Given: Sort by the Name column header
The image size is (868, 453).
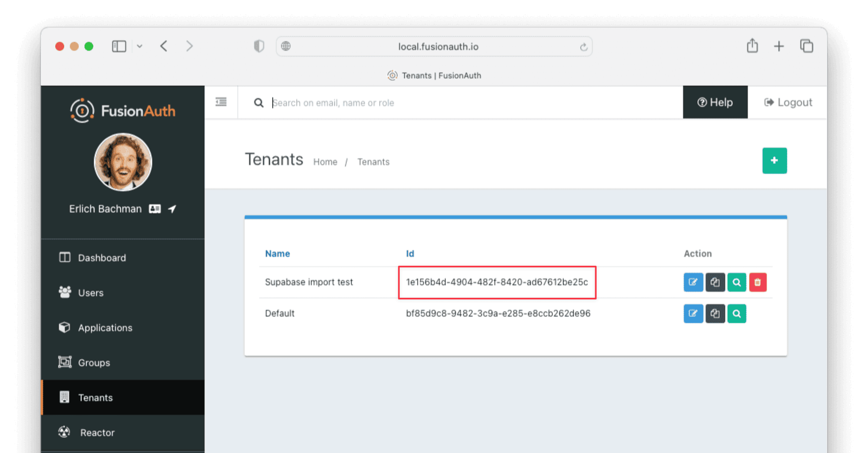Looking at the screenshot, I should tap(277, 253).
